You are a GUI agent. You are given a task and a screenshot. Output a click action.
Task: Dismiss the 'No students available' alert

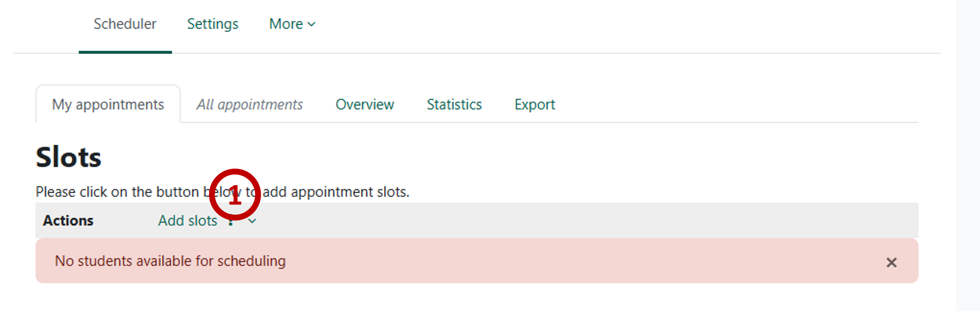click(891, 262)
